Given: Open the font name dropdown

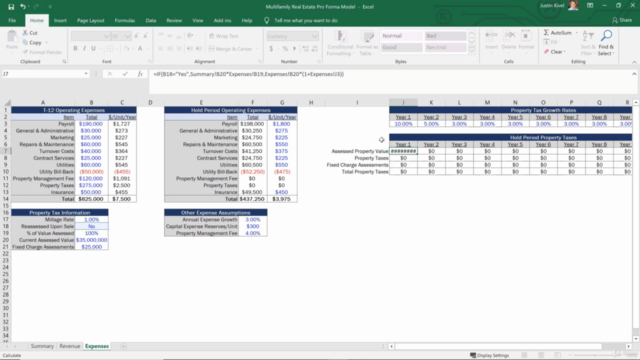Looking at the screenshot, I should pos(107,36).
